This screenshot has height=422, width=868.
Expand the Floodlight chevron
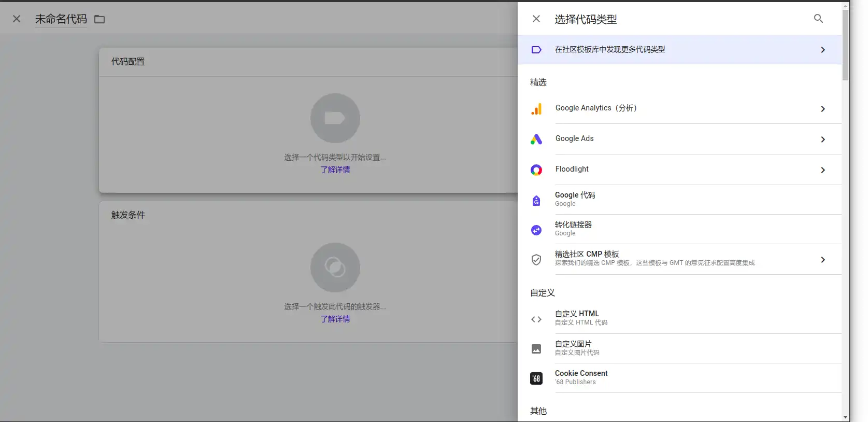click(x=823, y=170)
